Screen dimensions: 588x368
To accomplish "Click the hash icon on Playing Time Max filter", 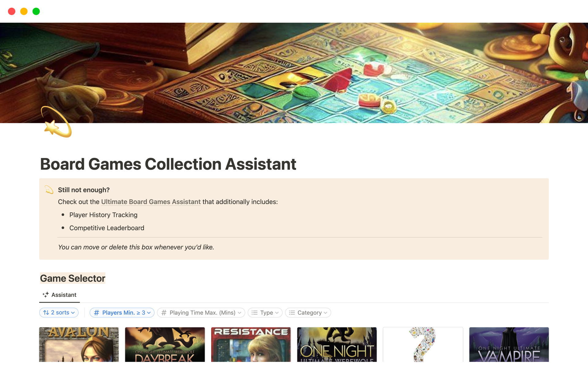I will [x=164, y=312].
